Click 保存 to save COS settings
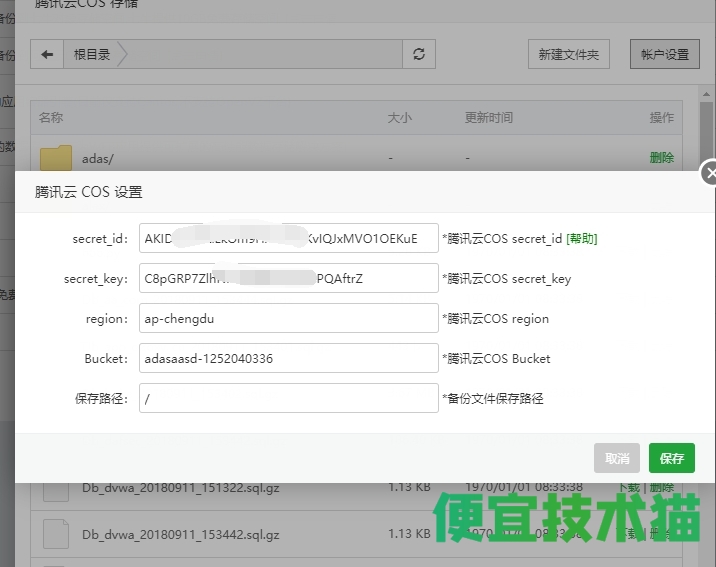The width and height of the screenshot is (716, 567). (x=672, y=458)
